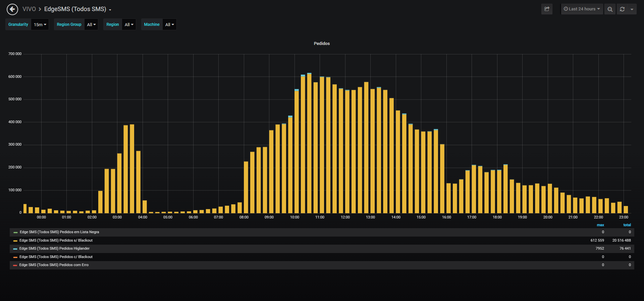This screenshot has height=301, width=644.
Task: Open the share dashboard icon
Action: 547,9
